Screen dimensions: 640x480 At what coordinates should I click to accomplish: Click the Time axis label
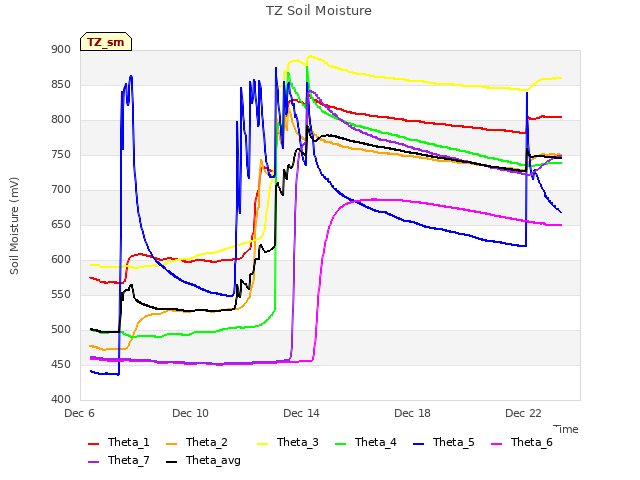(566, 429)
